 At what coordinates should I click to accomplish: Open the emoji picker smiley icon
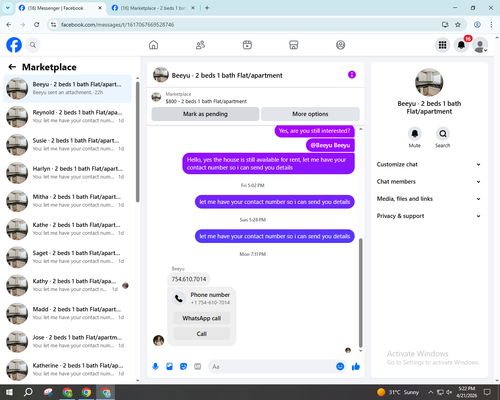click(x=340, y=367)
